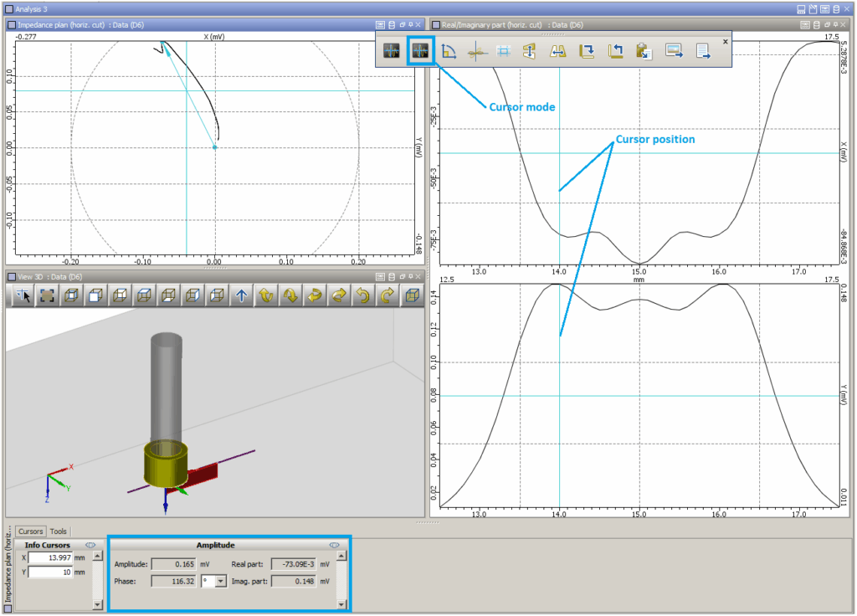Activate the angle measurement tool on the cursor toolbar
The width and height of the screenshot is (857, 616).
tap(447, 50)
